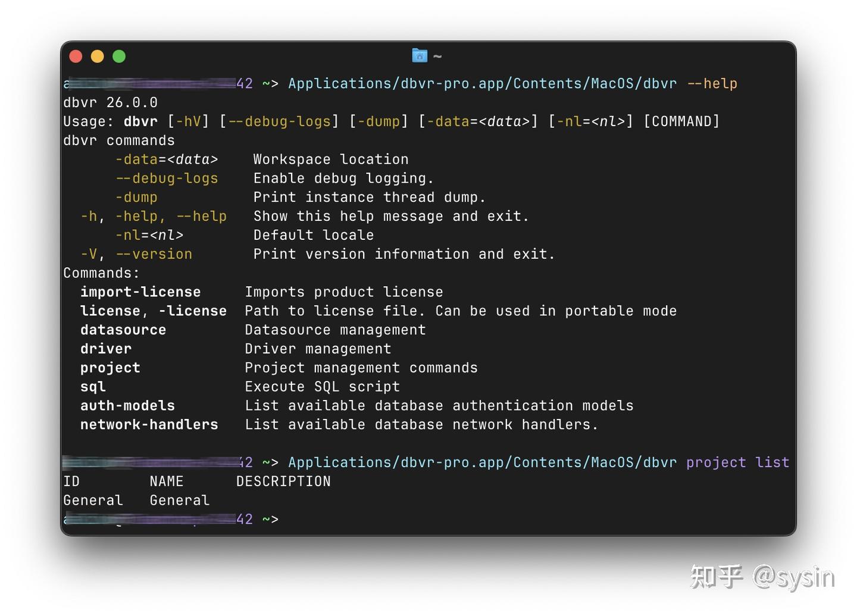This screenshot has width=857, height=616.
Task: Click "project list" in the second command
Action: coord(738,462)
